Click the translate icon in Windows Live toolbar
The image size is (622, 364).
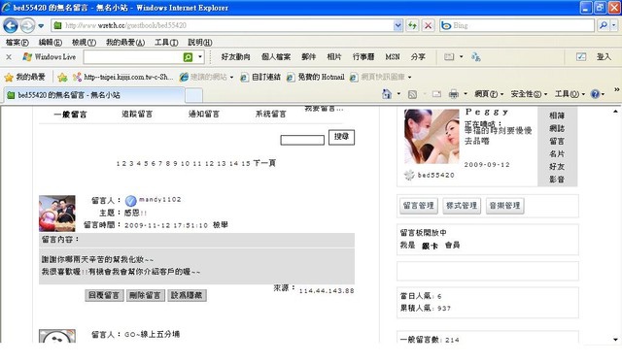[x=476, y=57]
